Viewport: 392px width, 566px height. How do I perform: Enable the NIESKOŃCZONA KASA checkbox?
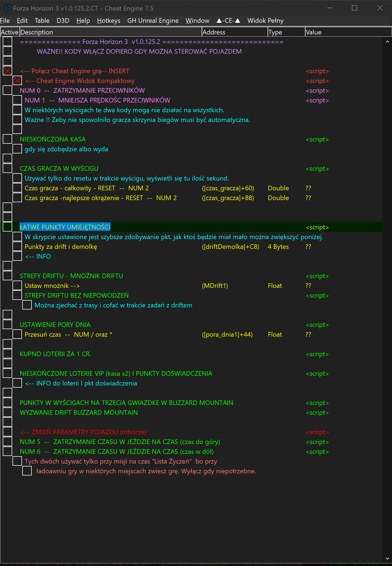7,139
